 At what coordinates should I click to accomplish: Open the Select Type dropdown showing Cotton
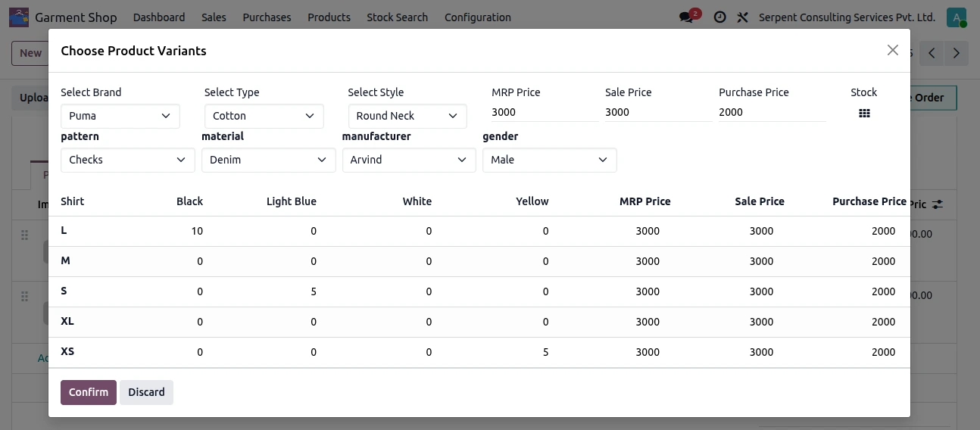[x=264, y=116]
